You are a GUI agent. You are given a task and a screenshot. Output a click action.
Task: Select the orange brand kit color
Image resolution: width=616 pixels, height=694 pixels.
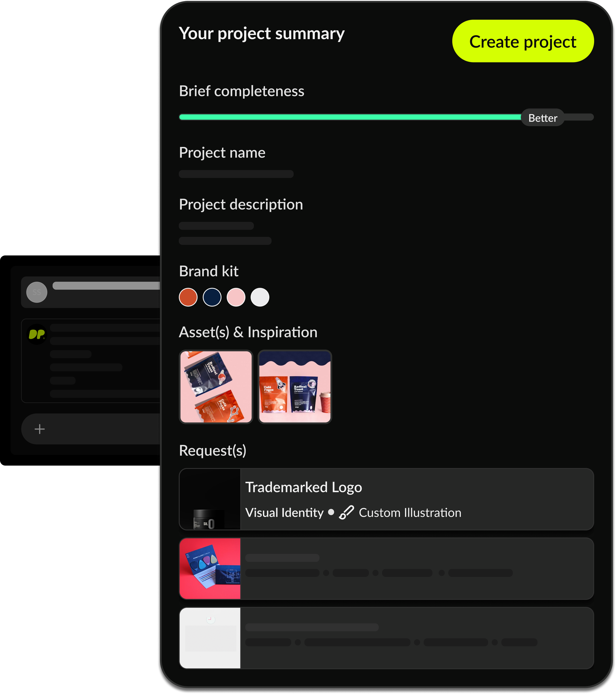(188, 297)
